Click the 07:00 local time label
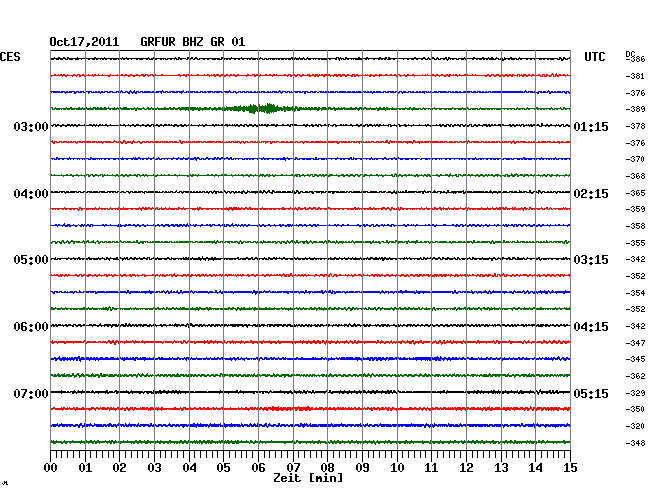Viewport: 650px width, 494px height. [x=31, y=393]
